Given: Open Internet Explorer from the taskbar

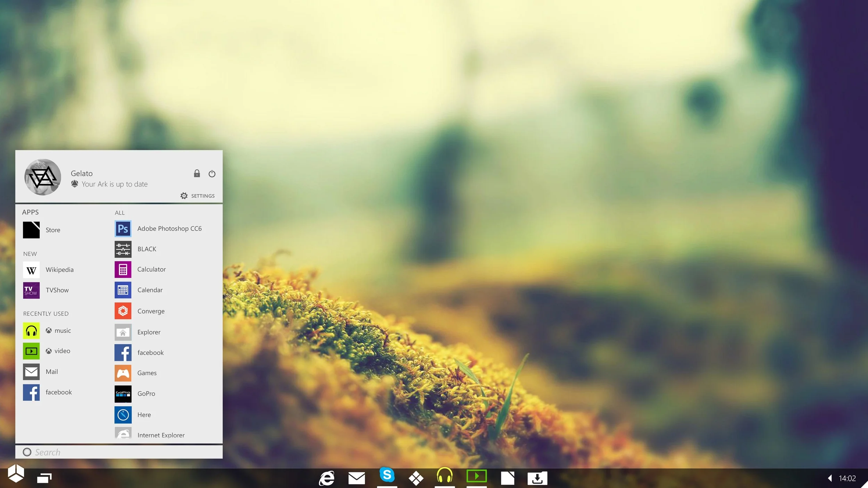Looking at the screenshot, I should (x=327, y=478).
